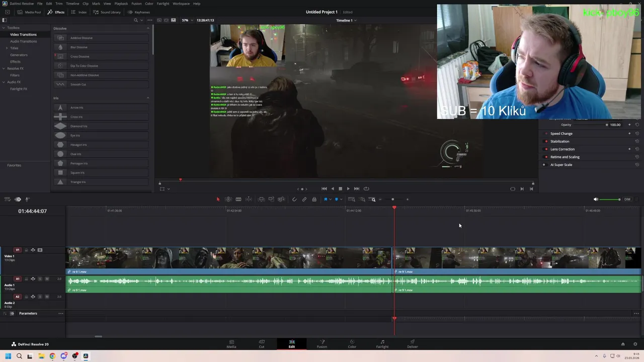Select Audio Transitions in Toolbox
Viewport: 644px width, 362px height.
23,41
